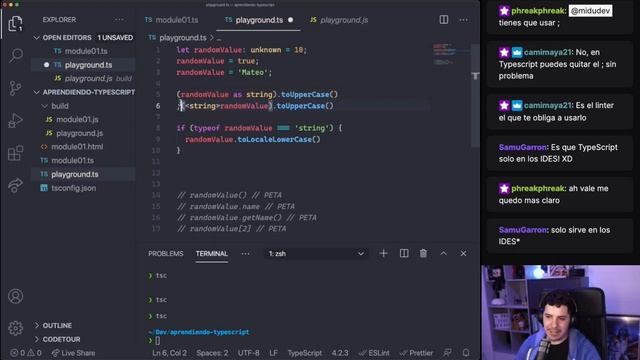Select playground.ts in Open Editors

(83, 65)
